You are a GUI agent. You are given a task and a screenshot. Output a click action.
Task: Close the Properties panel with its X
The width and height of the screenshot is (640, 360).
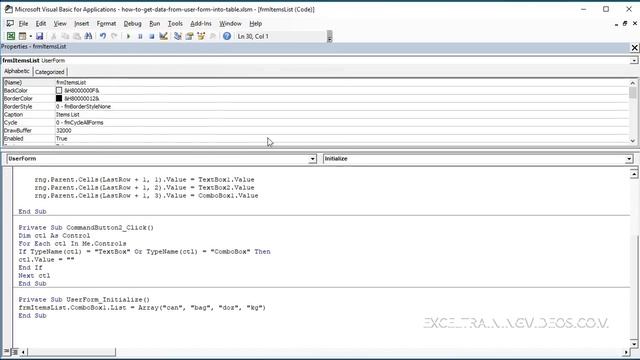[x=634, y=48]
